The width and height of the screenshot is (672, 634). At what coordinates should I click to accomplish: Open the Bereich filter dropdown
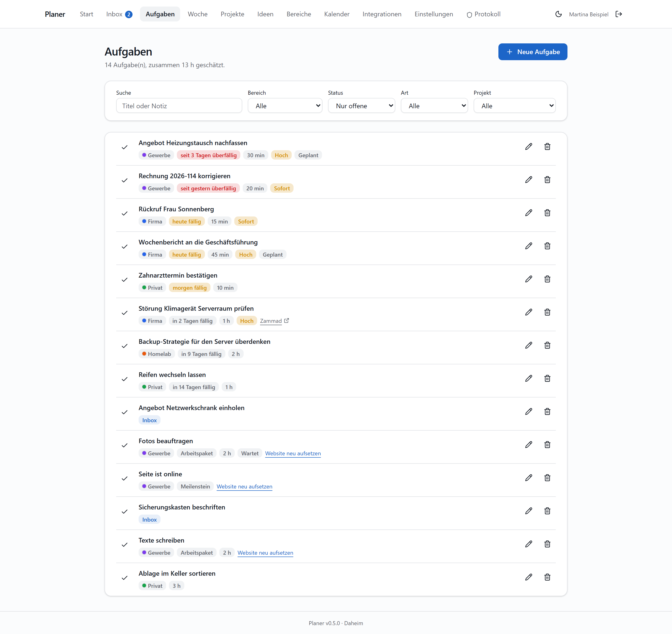(285, 106)
